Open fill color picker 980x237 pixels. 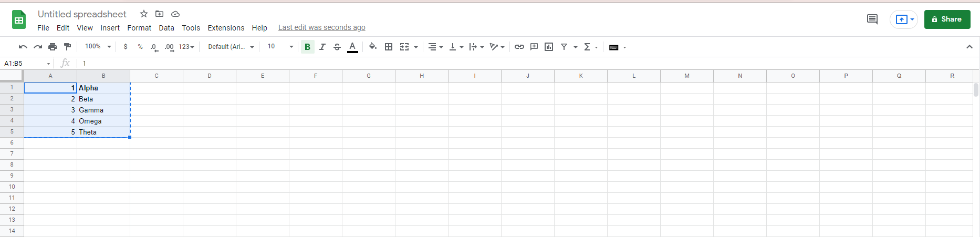373,47
